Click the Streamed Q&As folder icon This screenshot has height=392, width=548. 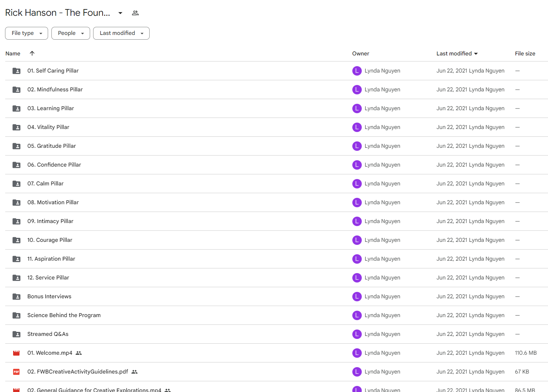(16, 334)
